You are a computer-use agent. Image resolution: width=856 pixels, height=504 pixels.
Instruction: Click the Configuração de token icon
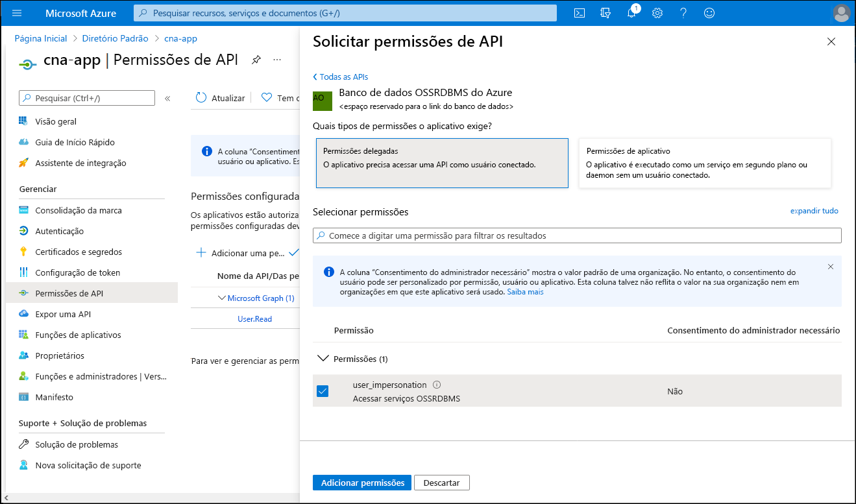click(x=24, y=272)
